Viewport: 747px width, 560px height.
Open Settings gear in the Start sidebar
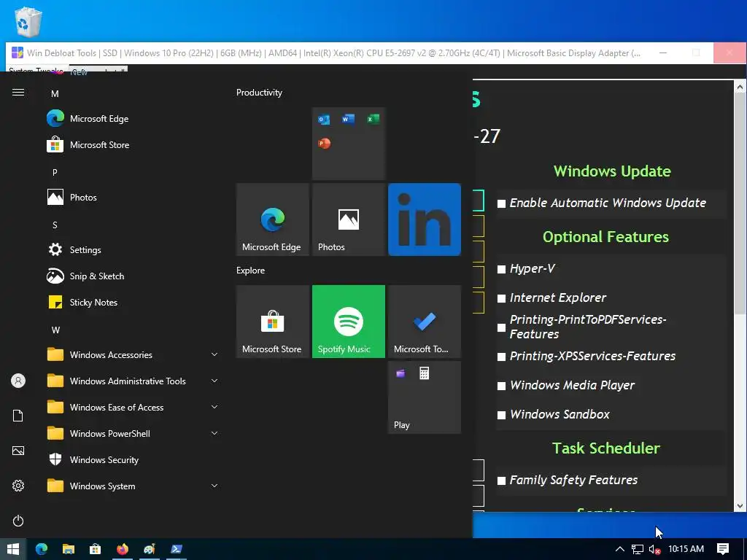[18, 486]
